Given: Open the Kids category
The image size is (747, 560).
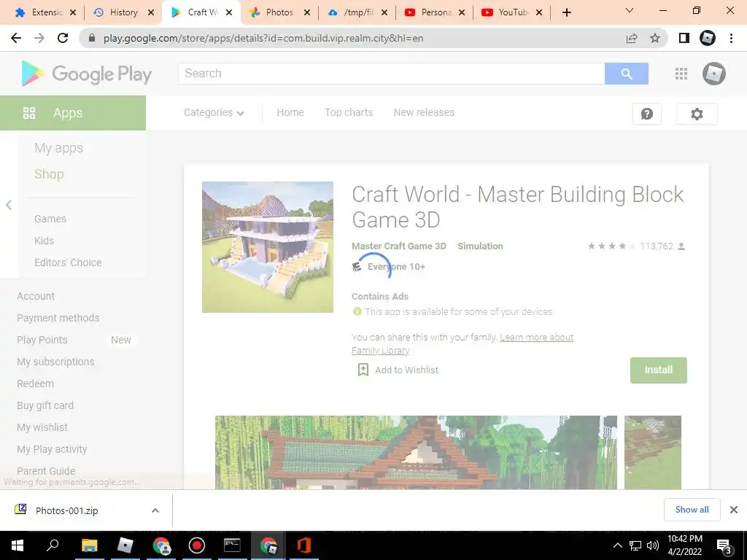Looking at the screenshot, I should pos(44,241).
